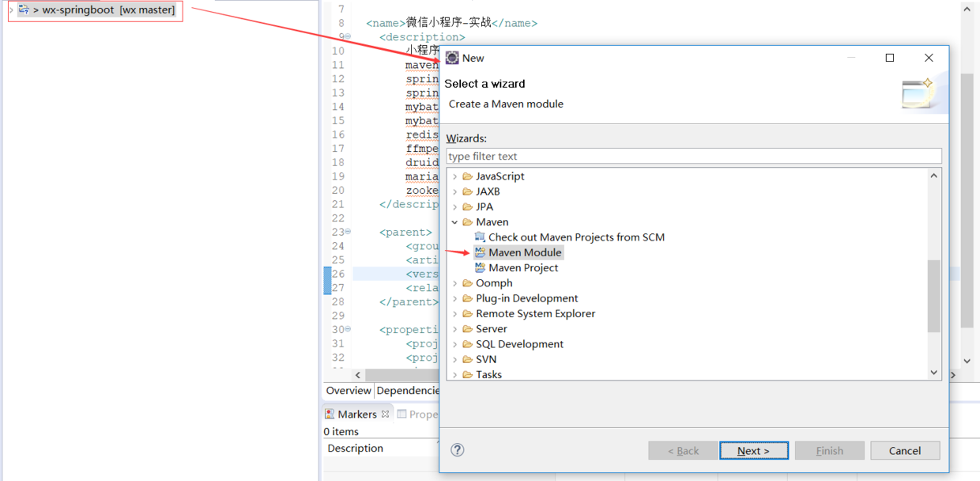
Task: Click Maven Module icon in wizard list
Action: (480, 252)
